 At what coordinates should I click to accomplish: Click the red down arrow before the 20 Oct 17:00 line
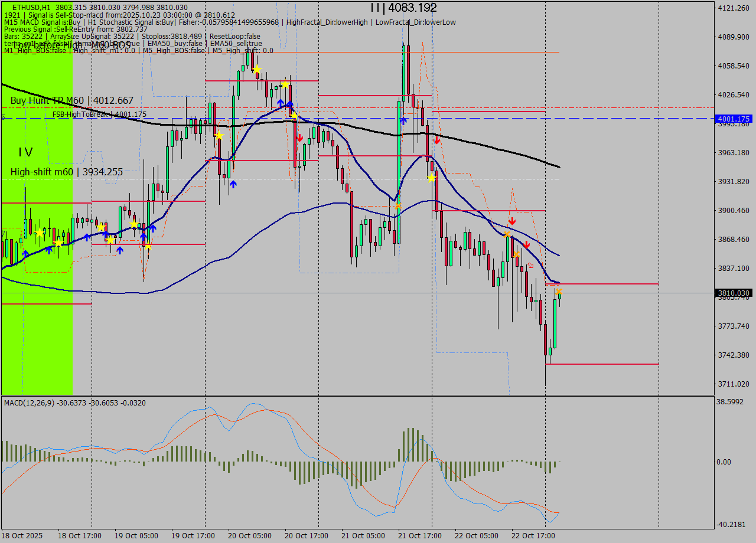tap(299, 138)
